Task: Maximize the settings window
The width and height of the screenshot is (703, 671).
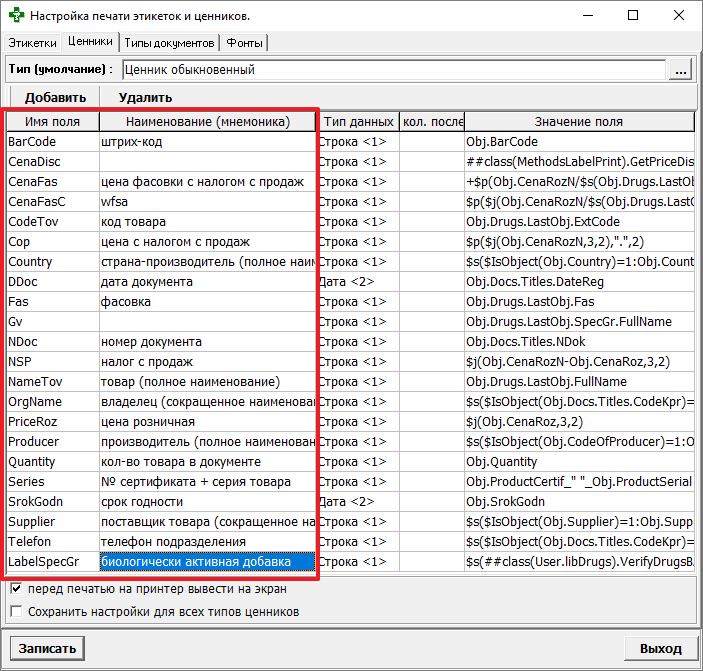Action: pos(633,16)
